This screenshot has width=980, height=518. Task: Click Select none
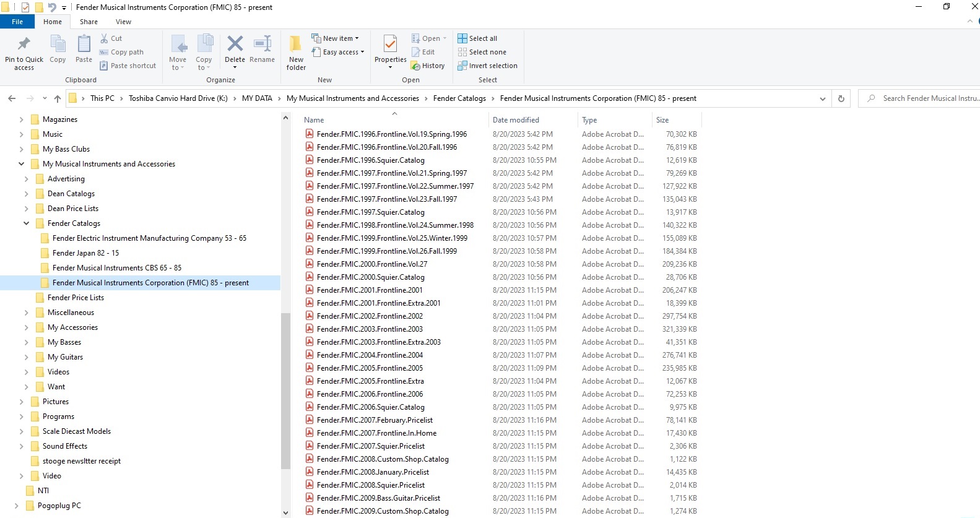[x=482, y=52]
